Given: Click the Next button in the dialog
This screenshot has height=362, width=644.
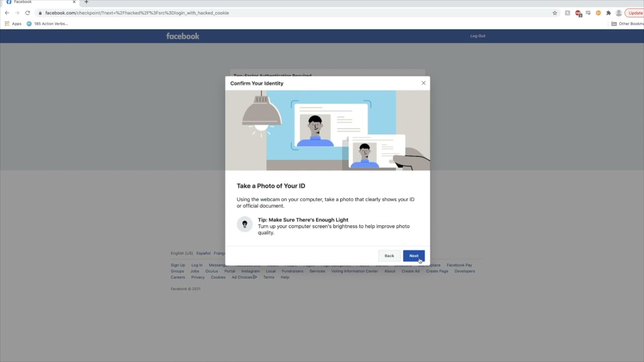Looking at the screenshot, I should coord(414,256).
